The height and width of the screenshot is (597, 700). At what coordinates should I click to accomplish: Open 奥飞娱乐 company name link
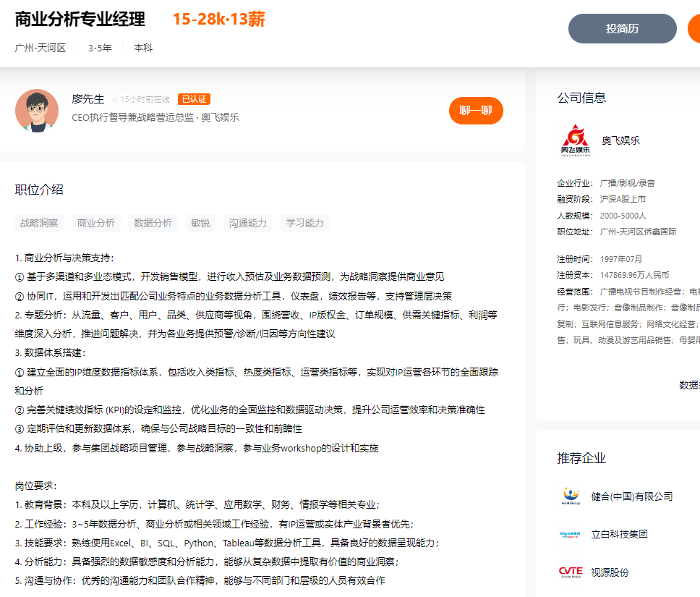pos(620,140)
